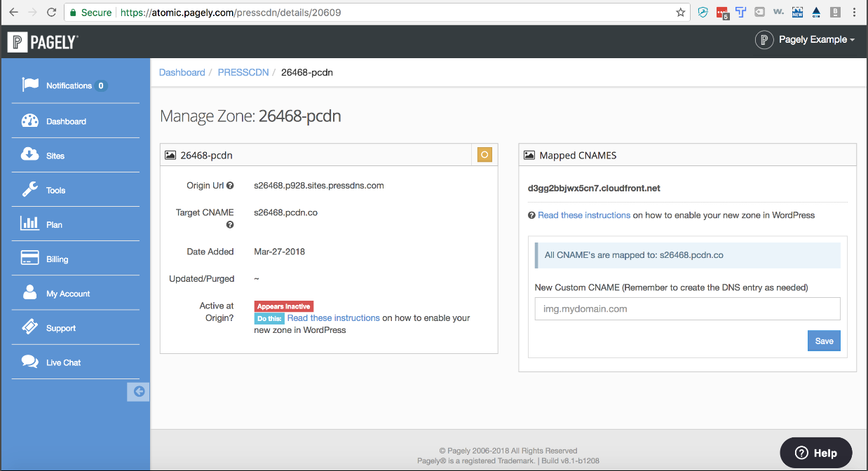Click help icon next to Origin Url

[x=230, y=186]
